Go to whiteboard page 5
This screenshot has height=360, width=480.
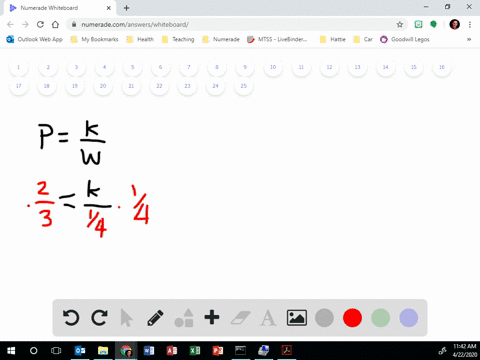point(132,67)
